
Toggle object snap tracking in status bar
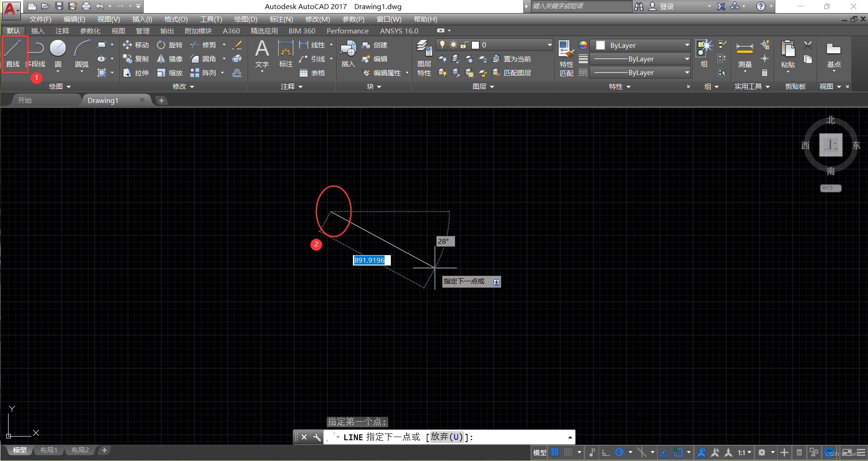coord(664,452)
